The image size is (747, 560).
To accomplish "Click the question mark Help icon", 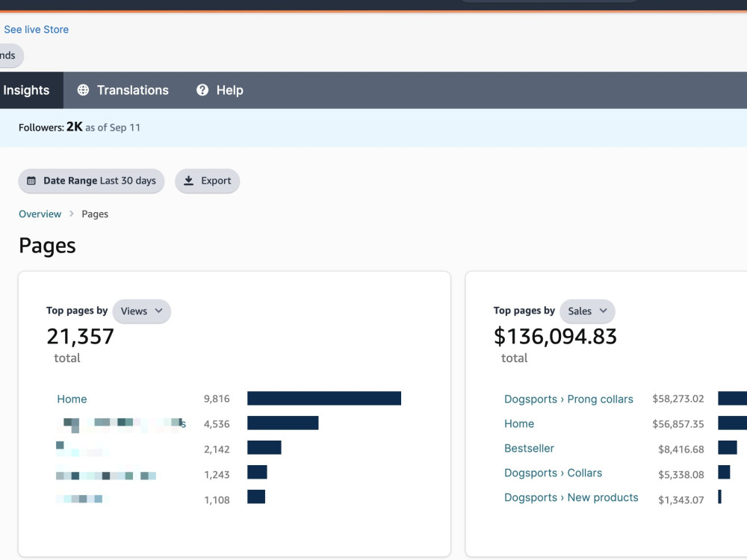I will pyautogui.click(x=202, y=90).
